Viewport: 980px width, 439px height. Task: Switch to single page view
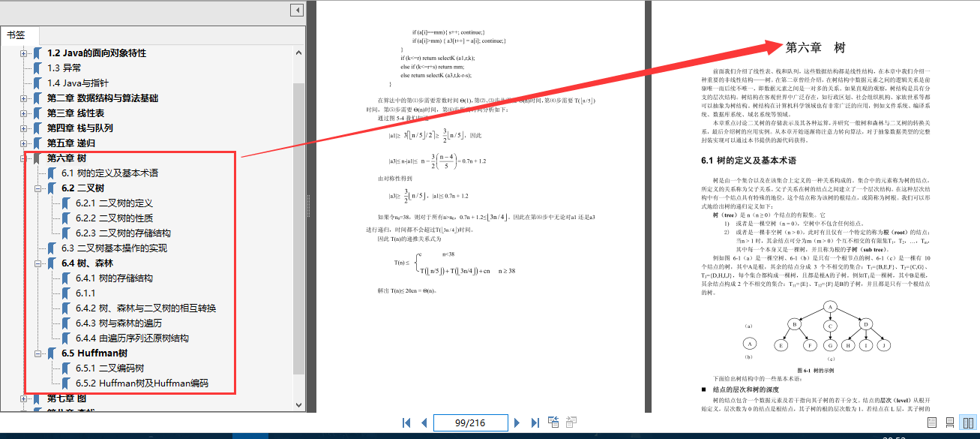pos(932,423)
